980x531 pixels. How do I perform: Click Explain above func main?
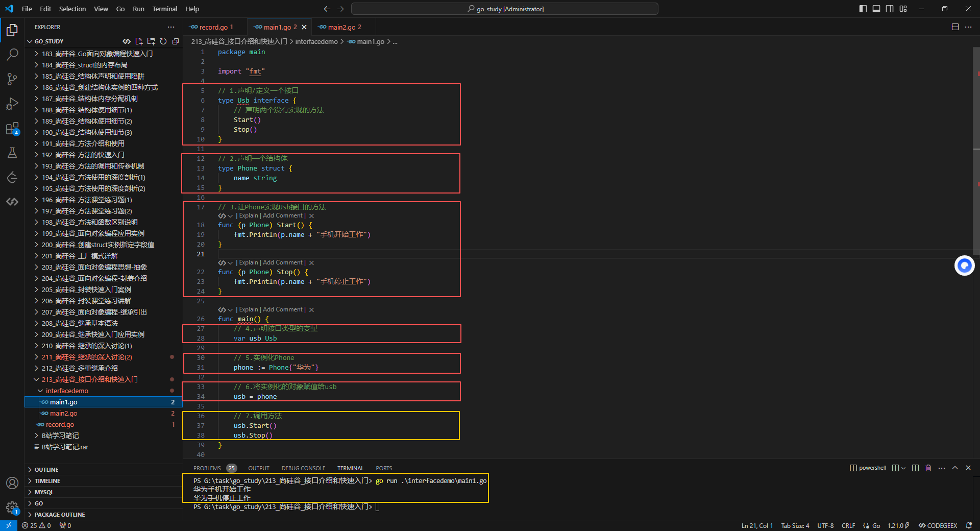pos(249,309)
